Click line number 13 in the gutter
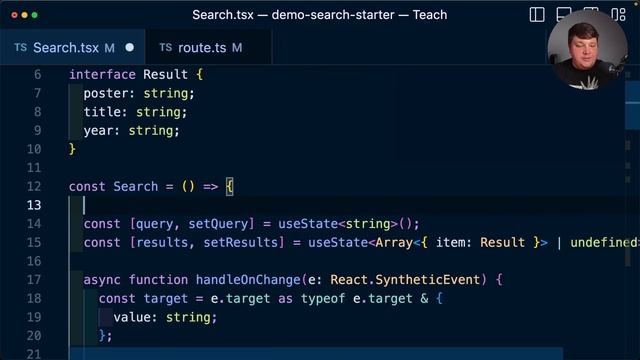This screenshot has width=640, height=360. click(34, 205)
